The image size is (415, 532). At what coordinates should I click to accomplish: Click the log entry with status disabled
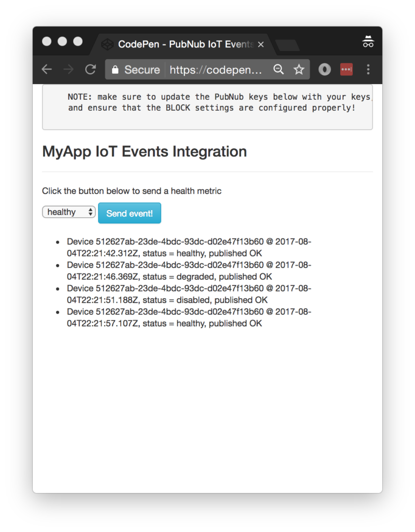click(x=189, y=294)
